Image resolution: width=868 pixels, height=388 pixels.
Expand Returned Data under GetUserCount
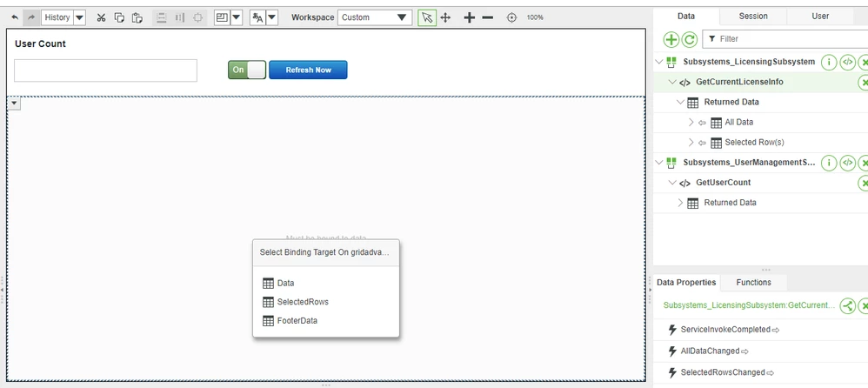tap(681, 203)
